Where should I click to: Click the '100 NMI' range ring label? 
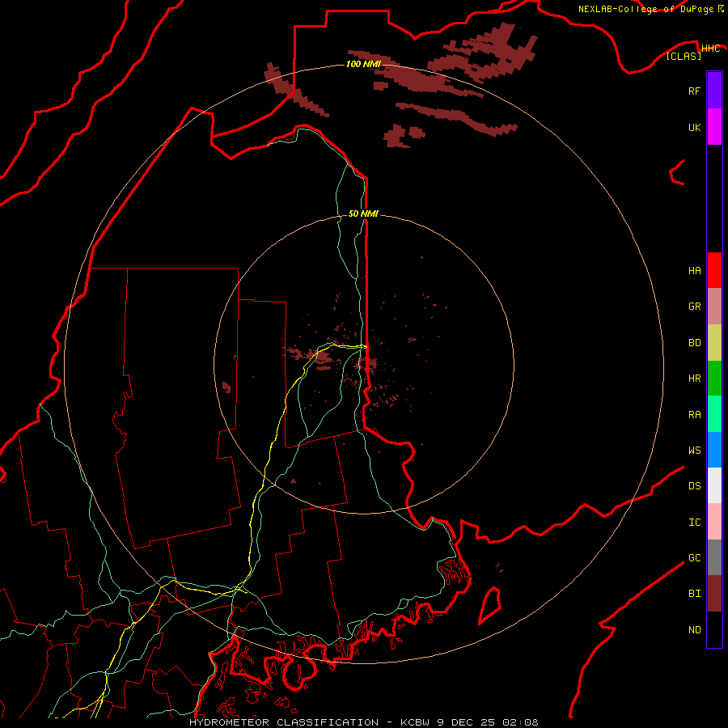363,64
